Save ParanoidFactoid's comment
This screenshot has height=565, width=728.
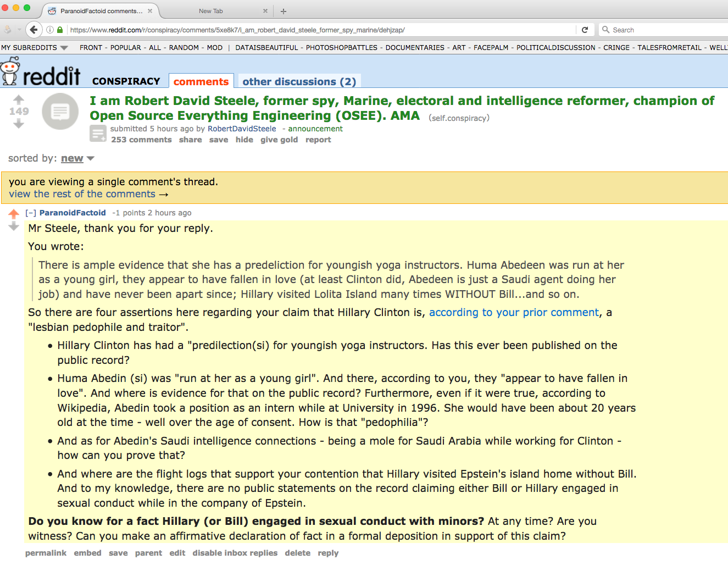point(118,553)
